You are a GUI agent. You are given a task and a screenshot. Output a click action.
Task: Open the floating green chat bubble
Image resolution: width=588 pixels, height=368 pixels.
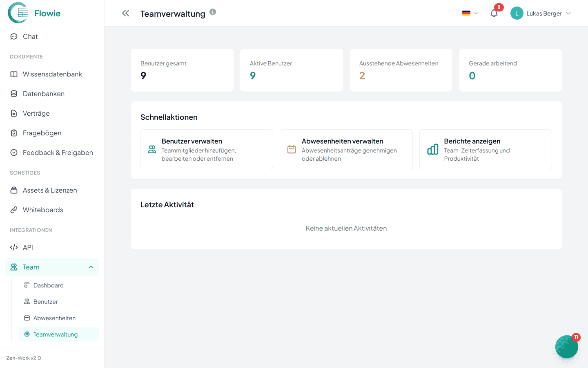pos(567,347)
